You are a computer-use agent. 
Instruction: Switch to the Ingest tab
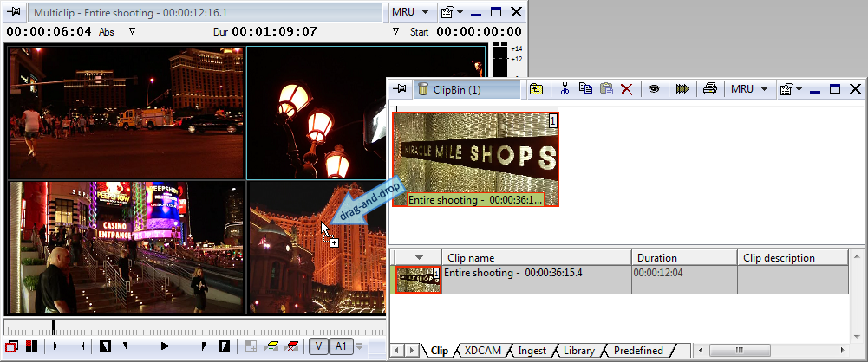click(x=532, y=351)
